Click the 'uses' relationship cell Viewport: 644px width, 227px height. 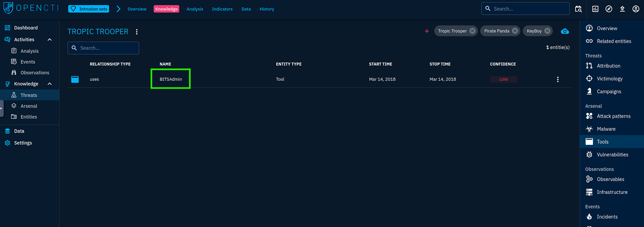click(x=94, y=79)
